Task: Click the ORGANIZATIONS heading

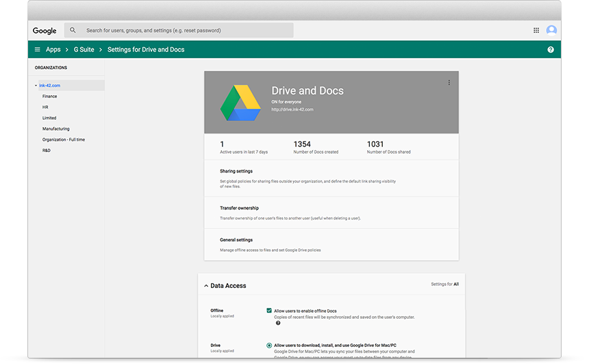Action: coord(51,68)
